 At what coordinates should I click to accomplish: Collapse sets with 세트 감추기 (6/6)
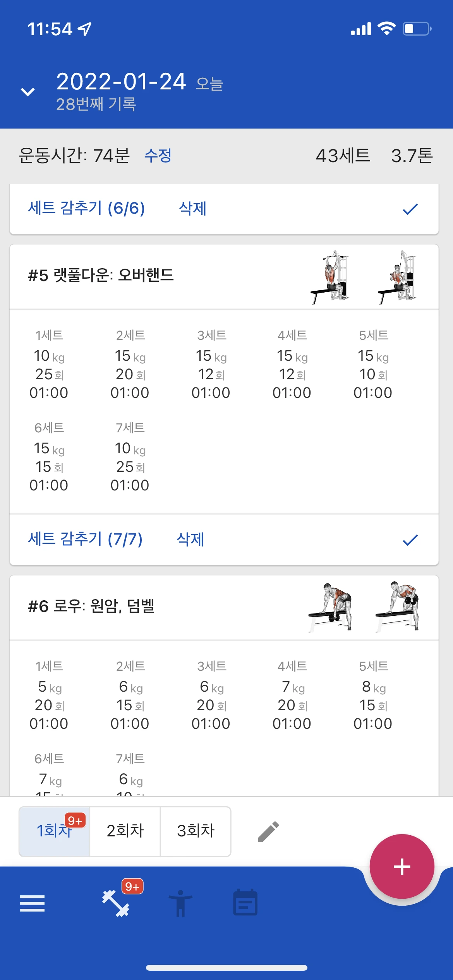[x=86, y=208]
